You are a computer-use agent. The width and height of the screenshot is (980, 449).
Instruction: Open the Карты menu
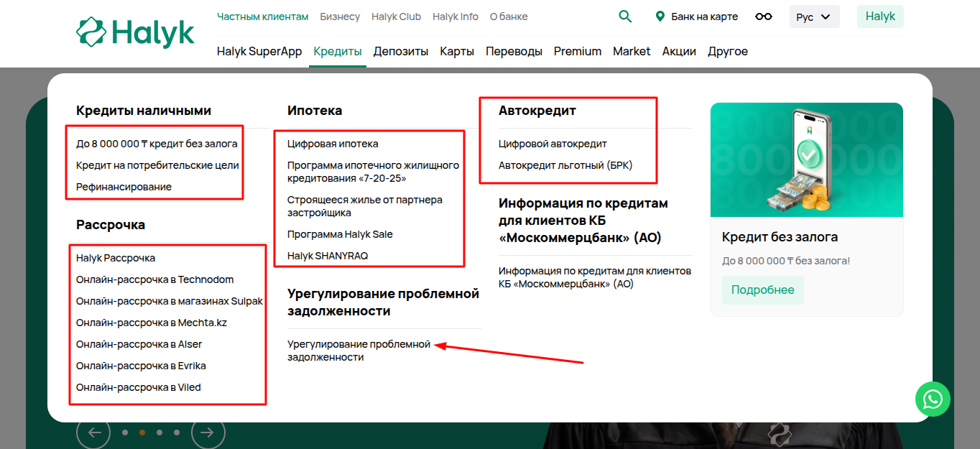coord(457,51)
